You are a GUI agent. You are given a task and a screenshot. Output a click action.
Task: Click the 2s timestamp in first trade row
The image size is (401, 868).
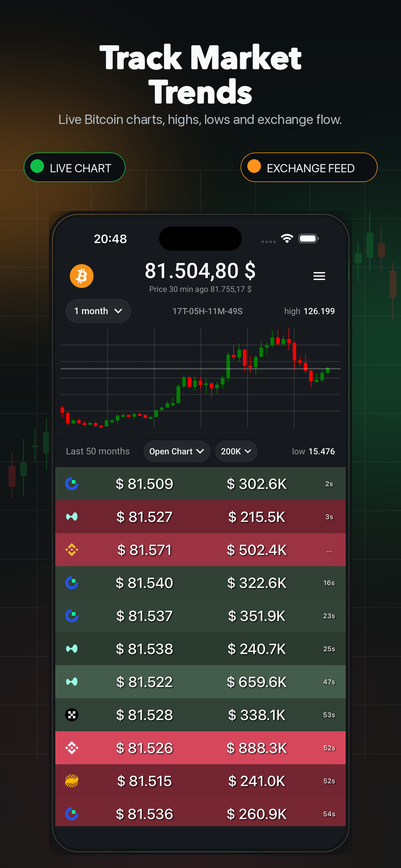pyautogui.click(x=329, y=484)
